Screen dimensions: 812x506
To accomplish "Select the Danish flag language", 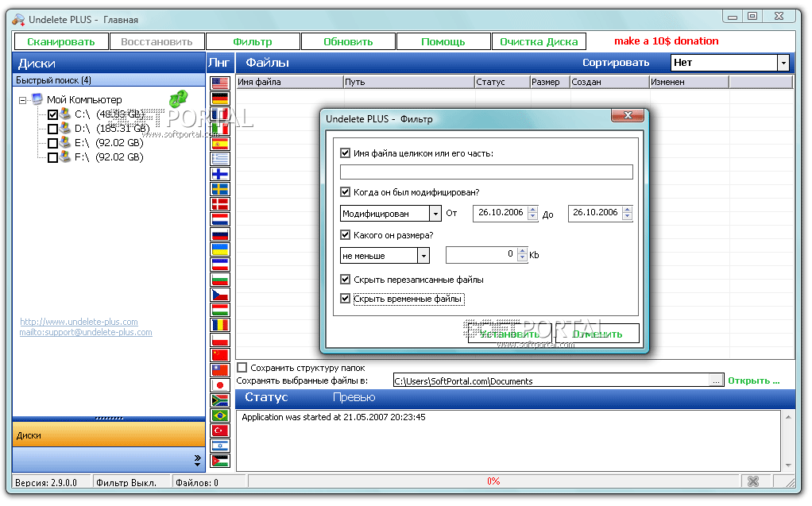I will tap(220, 204).
